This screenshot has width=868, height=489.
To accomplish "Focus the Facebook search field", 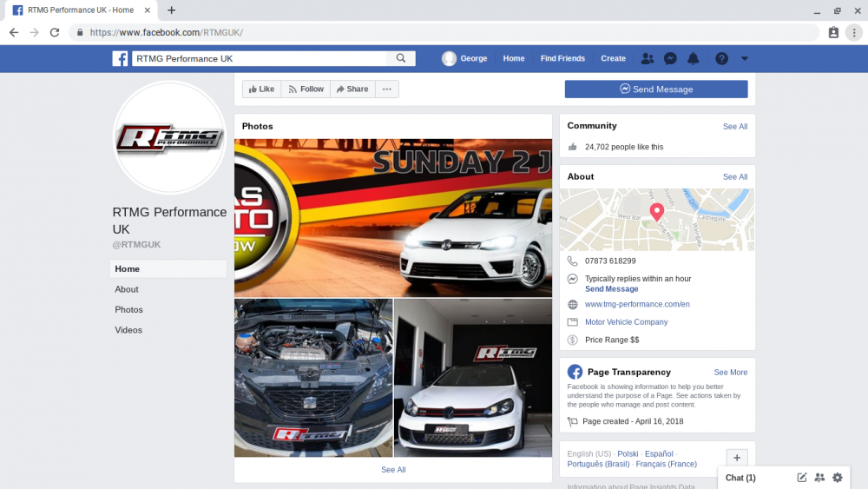I will coord(259,58).
